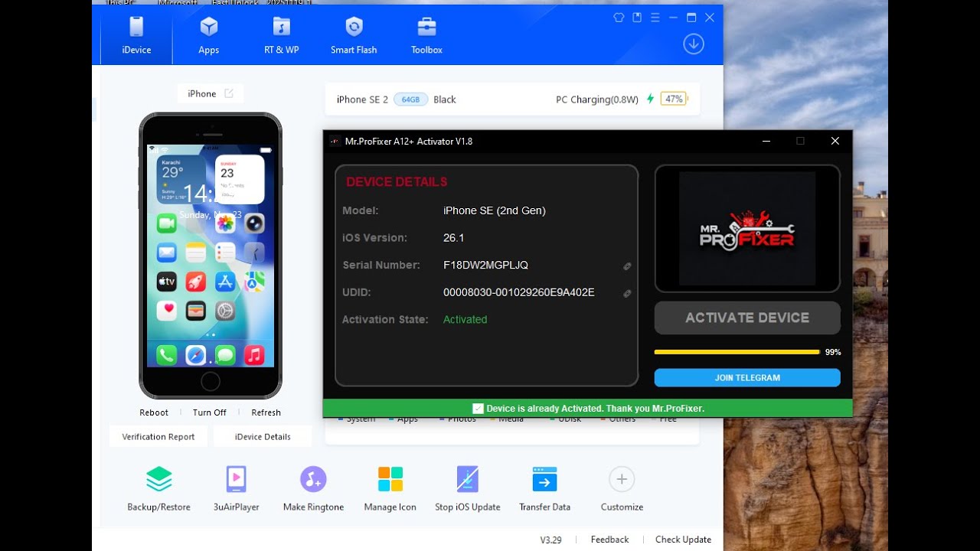Open iDevice Details

coord(263,436)
